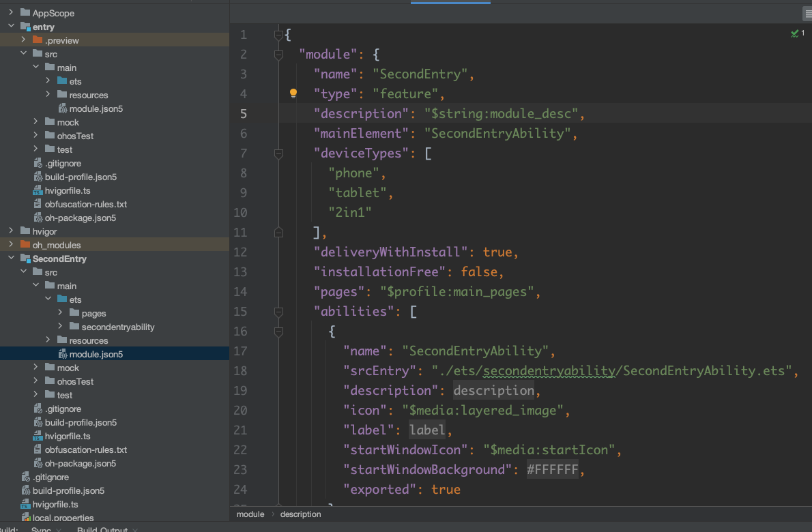Expand the .preview folder
The image size is (812, 532).
click(23, 40)
